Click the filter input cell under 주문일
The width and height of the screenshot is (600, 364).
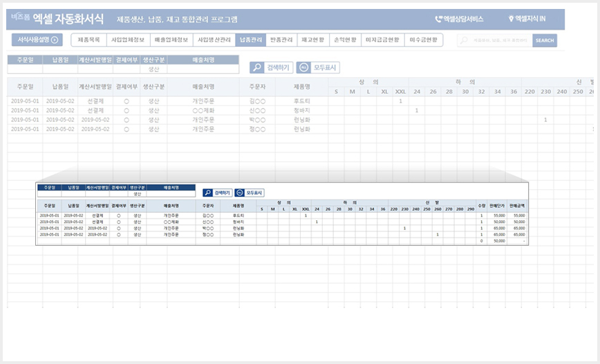coord(25,69)
